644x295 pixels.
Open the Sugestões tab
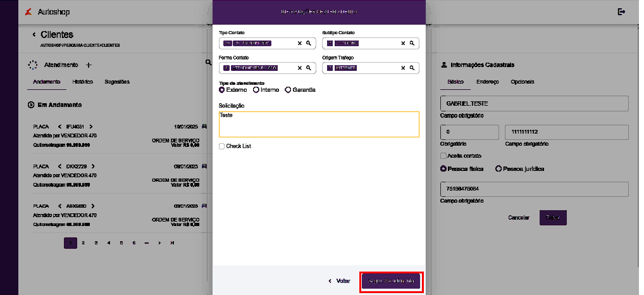point(117,82)
